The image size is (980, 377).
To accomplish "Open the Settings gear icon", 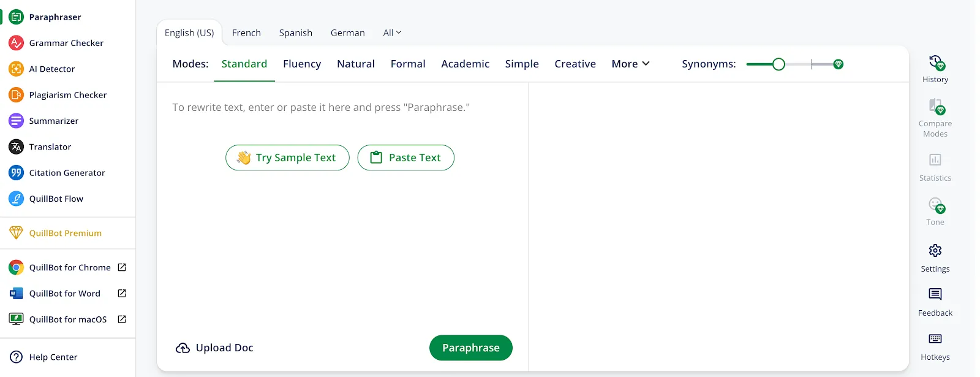I will (935, 251).
